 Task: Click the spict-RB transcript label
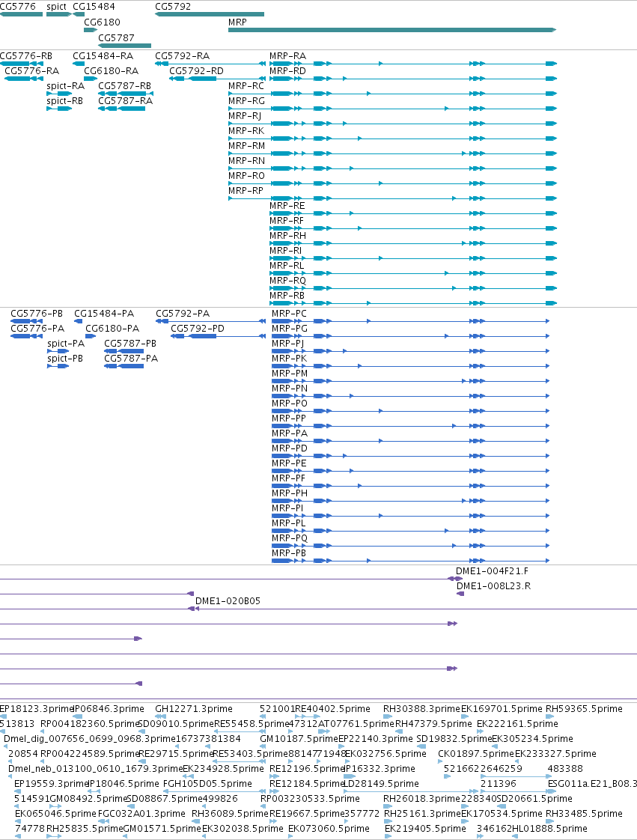(65, 101)
